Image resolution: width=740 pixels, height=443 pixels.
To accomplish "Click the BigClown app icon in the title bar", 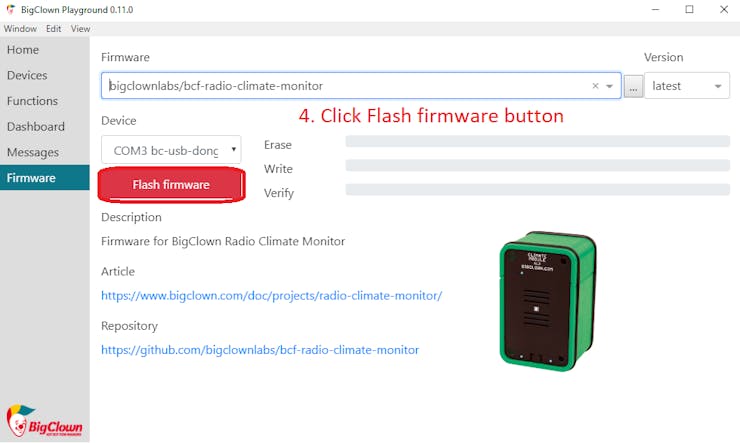I will tap(10, 9).
